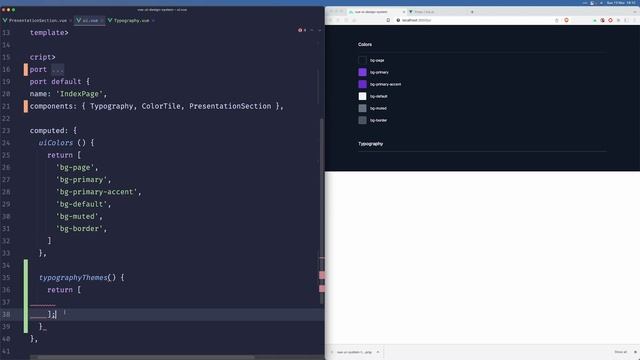Open the browser three-dot menu
640x360 pixels.
pyautogui.click(x=634, y=20)
